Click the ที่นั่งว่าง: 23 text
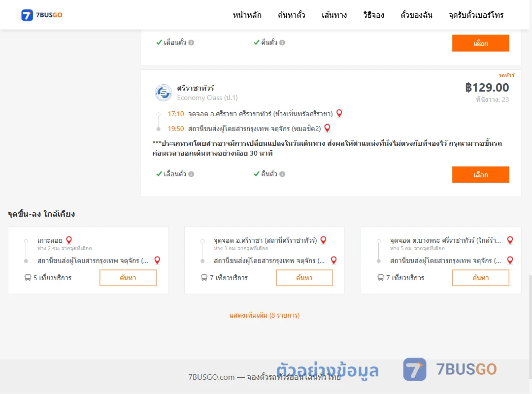 pos(492,99)
